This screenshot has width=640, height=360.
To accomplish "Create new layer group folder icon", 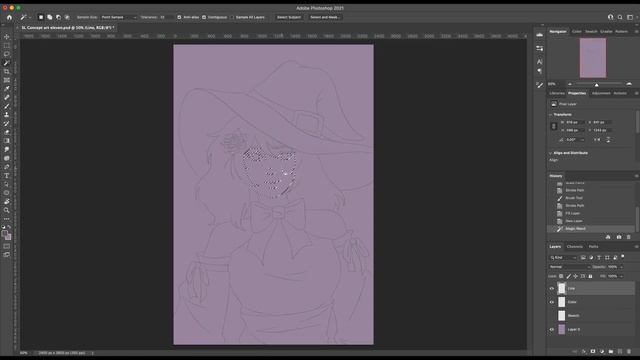I will click(611, 351).
